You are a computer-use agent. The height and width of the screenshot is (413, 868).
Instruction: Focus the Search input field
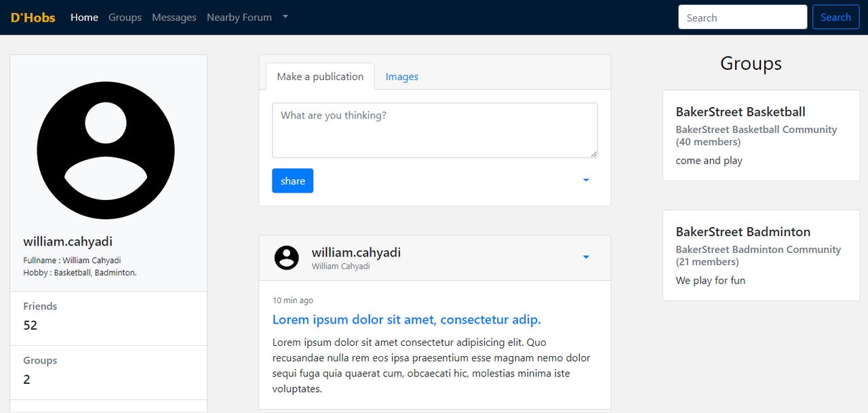tap(743, 17)
